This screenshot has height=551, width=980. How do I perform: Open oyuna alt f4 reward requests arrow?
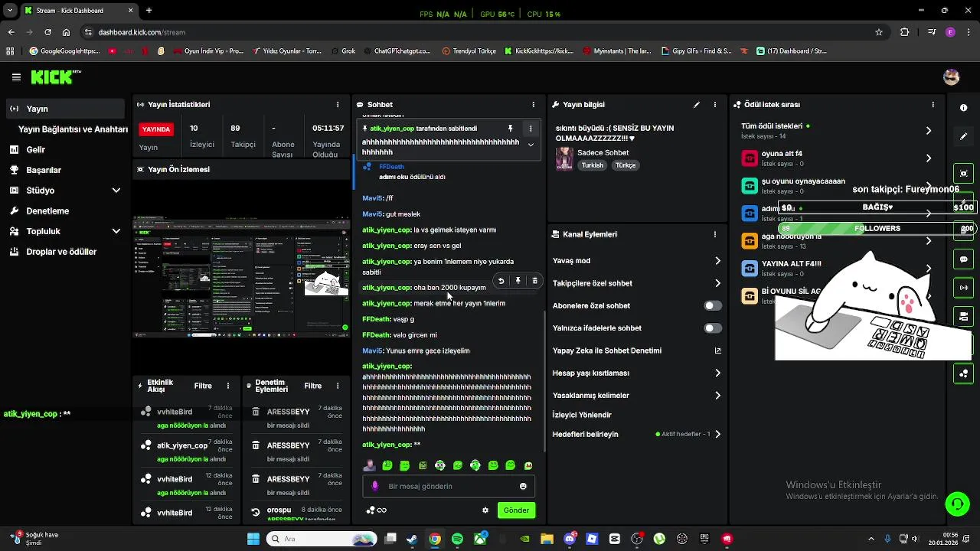pyautogui.click(x=929, y=158)
